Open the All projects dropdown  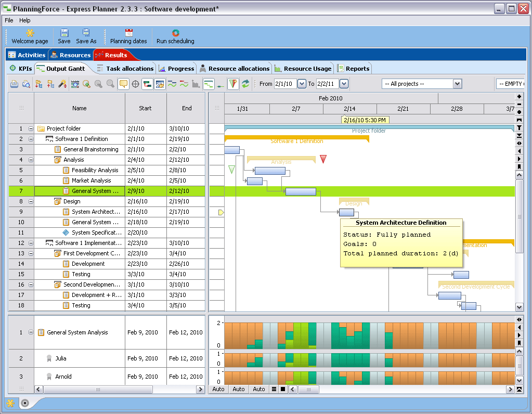457,84
